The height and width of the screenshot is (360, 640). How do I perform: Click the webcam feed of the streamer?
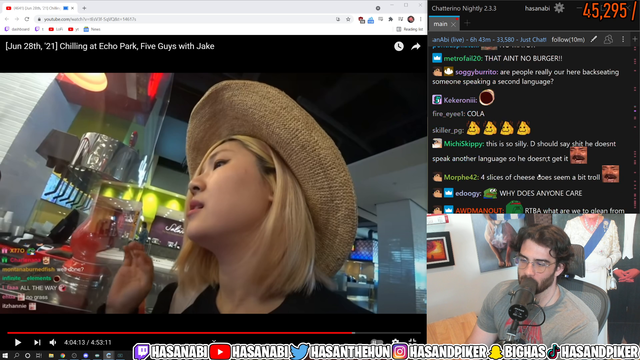click(x=533, y=279)
